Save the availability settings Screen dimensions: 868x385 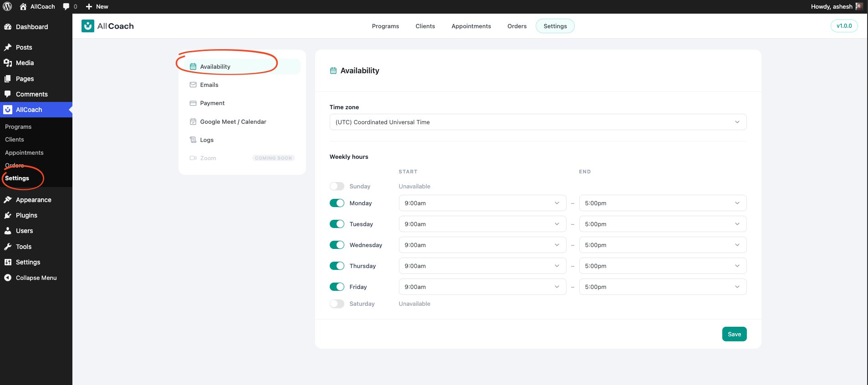[734, 334]
